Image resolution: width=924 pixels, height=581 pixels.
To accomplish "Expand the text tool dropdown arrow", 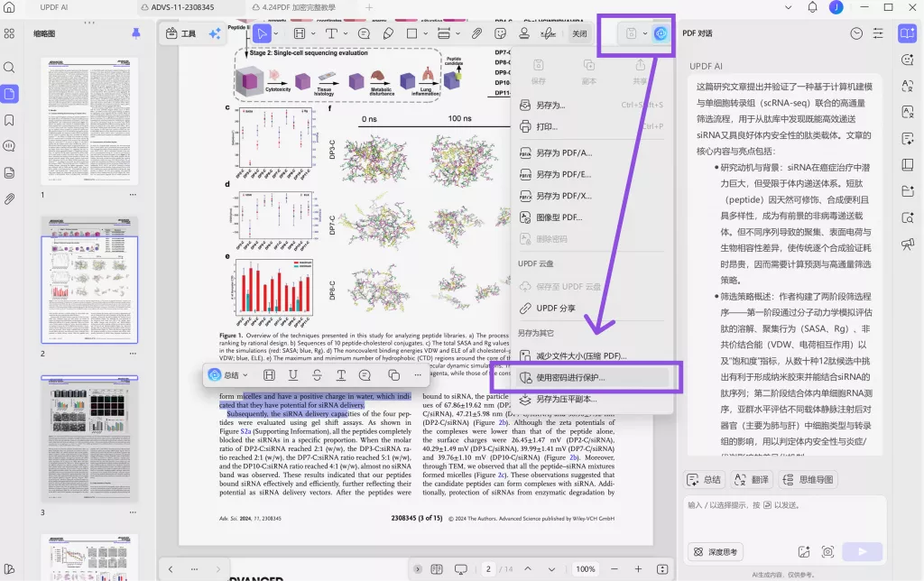I will pyautogui.click(x=346, y=33).
